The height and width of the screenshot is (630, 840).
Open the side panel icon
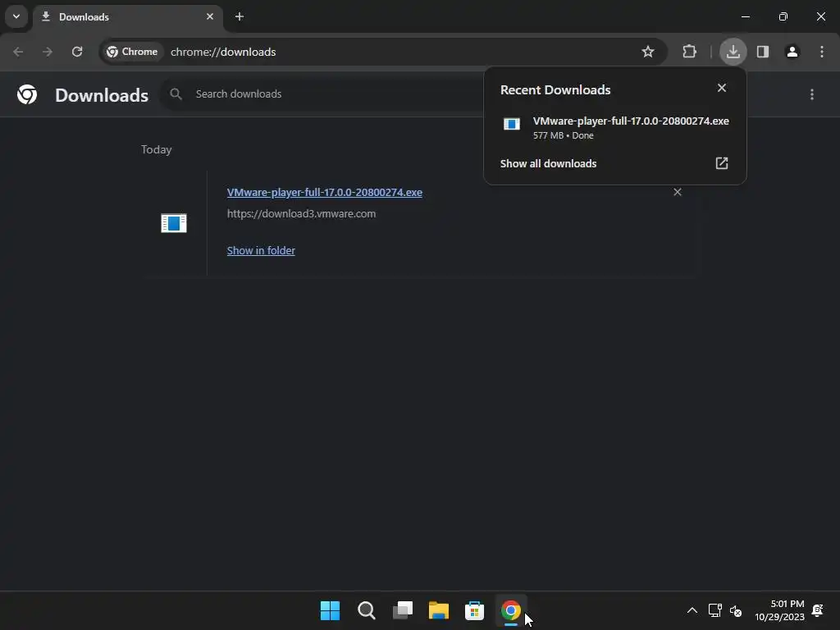point(763,52)
